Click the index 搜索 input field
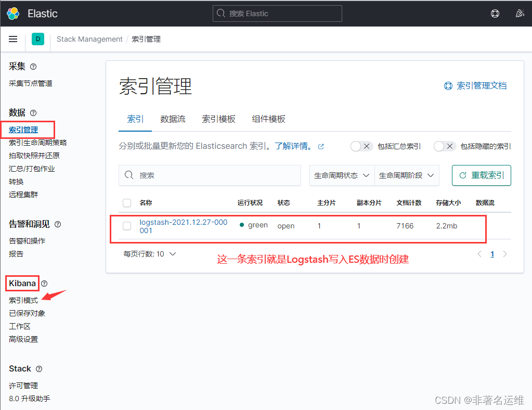This screenshot has height=410, width=532. (210, 175)
